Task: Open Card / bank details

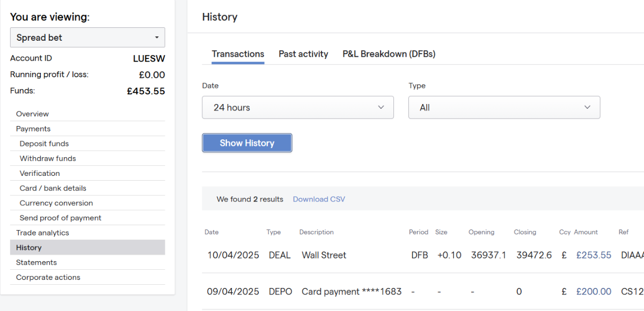Action: point(53,188)
